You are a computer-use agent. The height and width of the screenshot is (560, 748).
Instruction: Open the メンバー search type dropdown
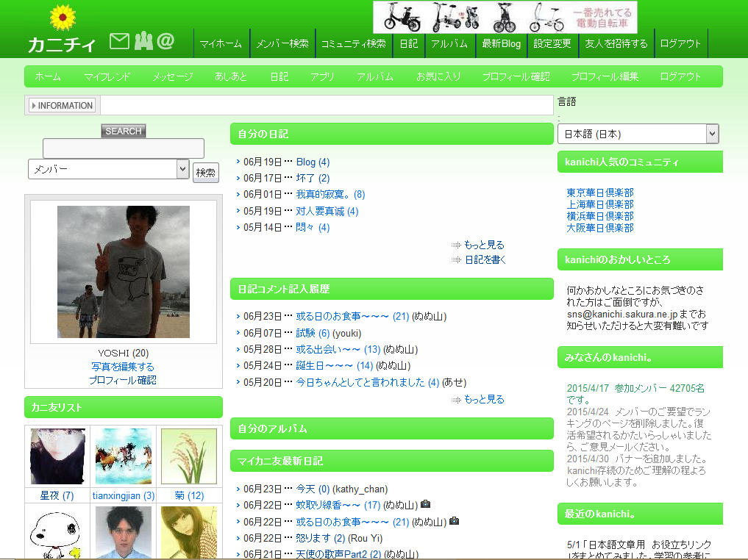coord(109,169)
